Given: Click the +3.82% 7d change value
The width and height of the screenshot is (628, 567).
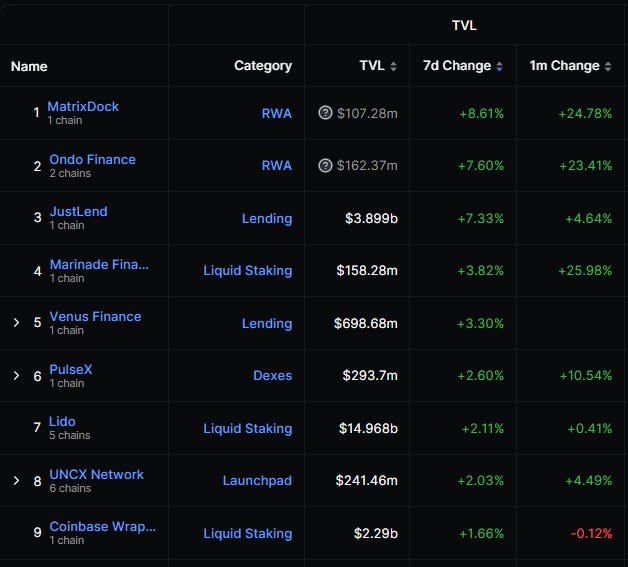Looking at the screenshot, I should (x=481, y=271).
